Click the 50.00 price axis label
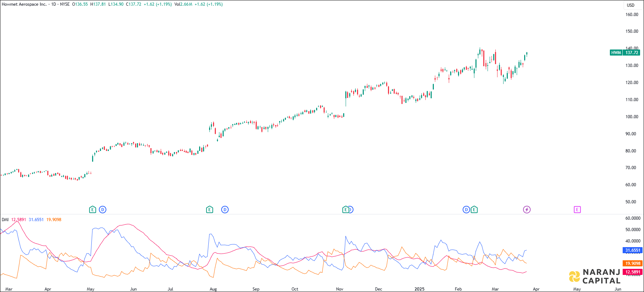This screenshot has height=292, width=644. (x=631, y=202)
